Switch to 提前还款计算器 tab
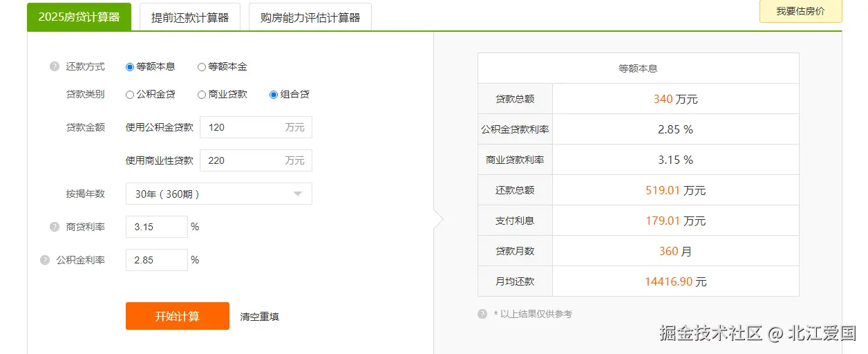 190,17
